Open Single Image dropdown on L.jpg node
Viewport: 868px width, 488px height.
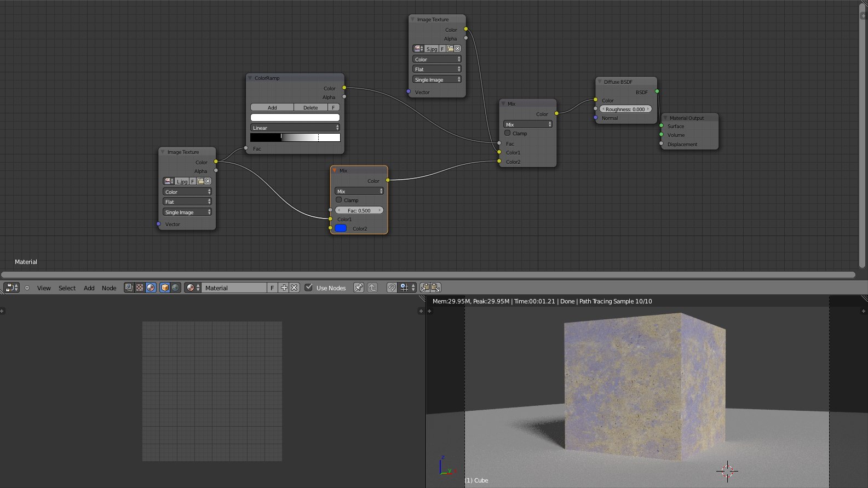(187, 212)
